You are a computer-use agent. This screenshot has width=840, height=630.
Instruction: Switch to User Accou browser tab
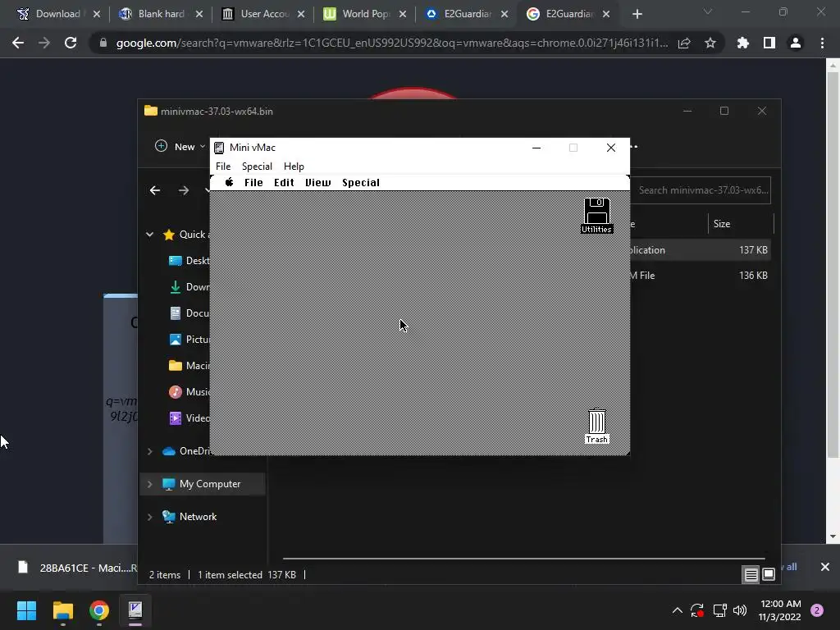[262, 14]
